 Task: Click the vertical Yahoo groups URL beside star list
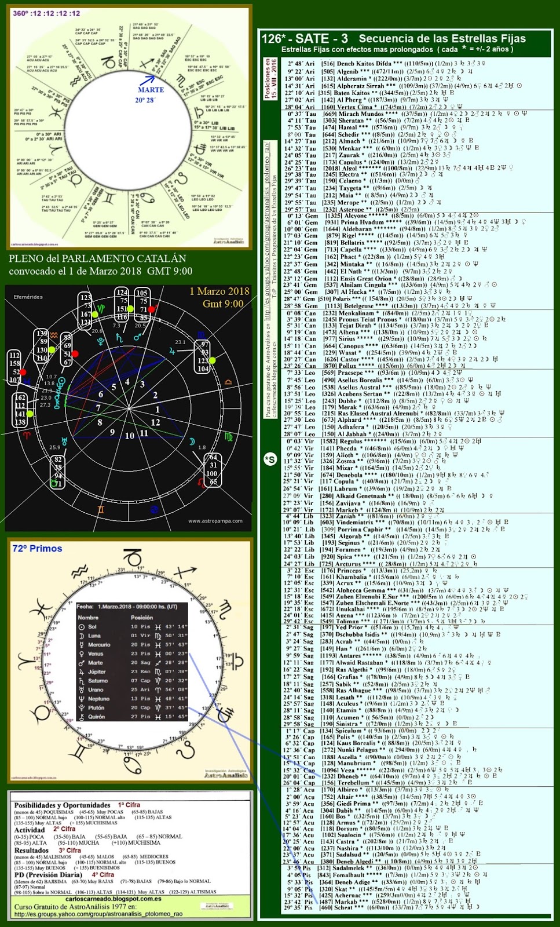(x=268, y=231)
